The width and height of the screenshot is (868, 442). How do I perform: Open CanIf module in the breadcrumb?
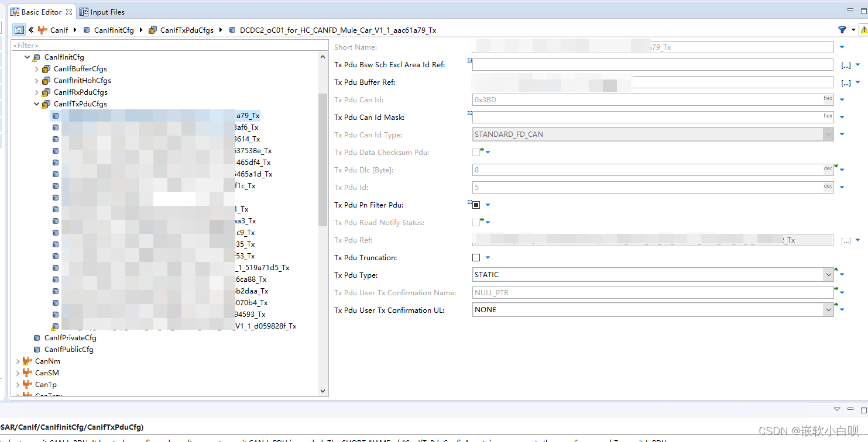[53, 30]
